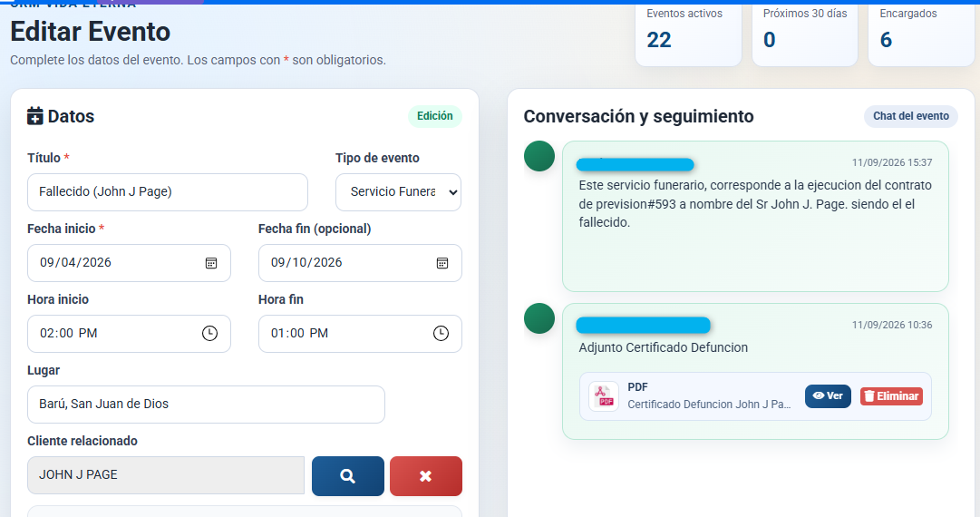Viewport: 980px width, 517px height.
Task: Click the timestamp 11/09/2026 15:37
Action: coord(892,162)
